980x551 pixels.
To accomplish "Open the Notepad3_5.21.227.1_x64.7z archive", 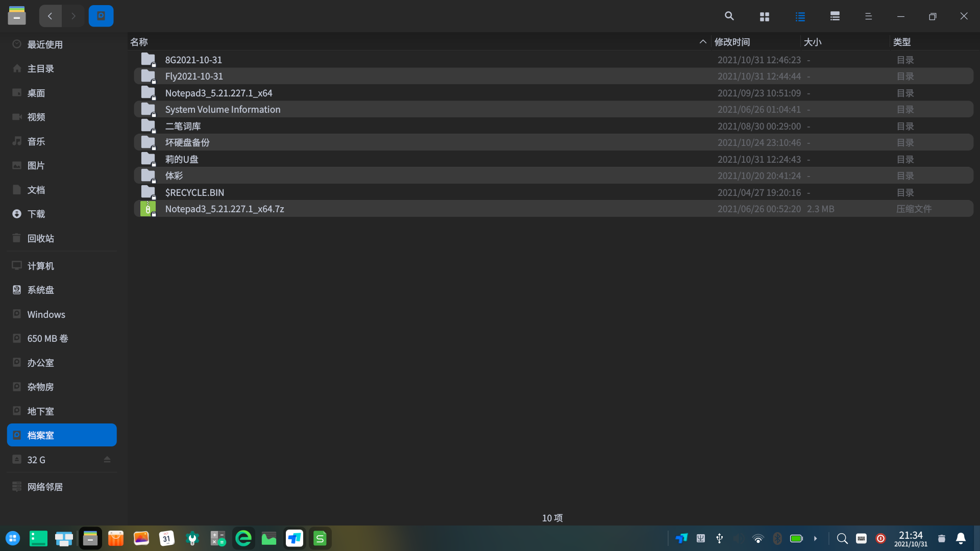I will click(225, 209).
